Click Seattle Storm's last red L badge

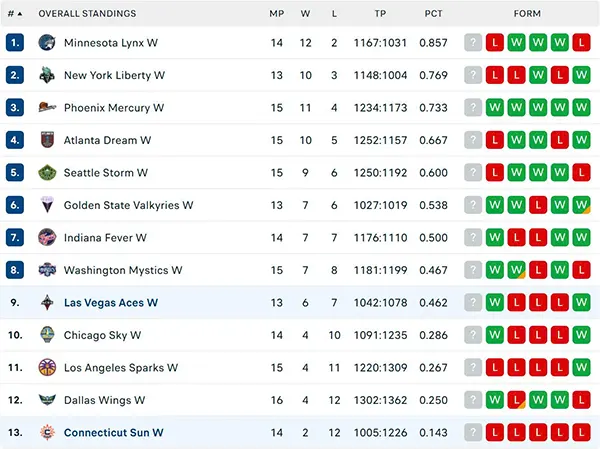tap(581, 173)
